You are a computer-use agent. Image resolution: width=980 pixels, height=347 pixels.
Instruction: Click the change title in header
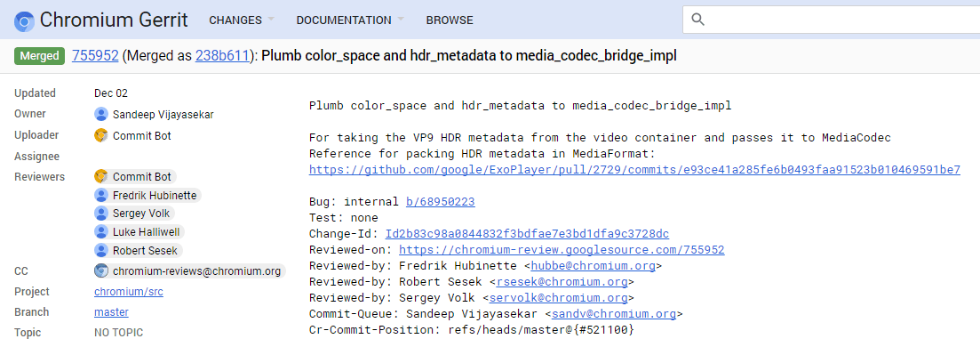tap(469, 56)
